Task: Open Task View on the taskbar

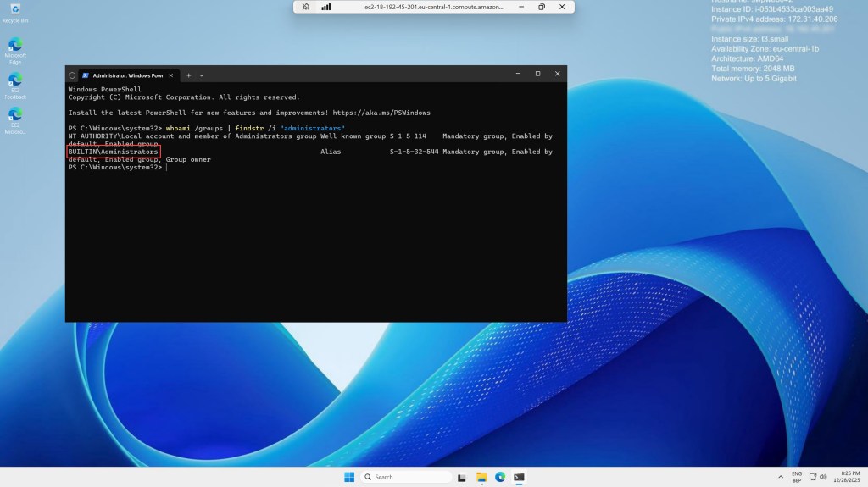Action: click(x=462, y=477)
